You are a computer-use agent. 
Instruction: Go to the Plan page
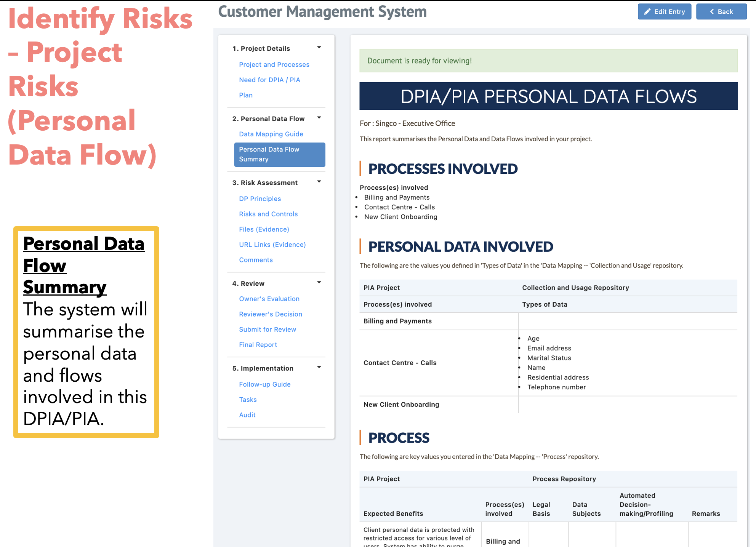click(x=246, y=95)
